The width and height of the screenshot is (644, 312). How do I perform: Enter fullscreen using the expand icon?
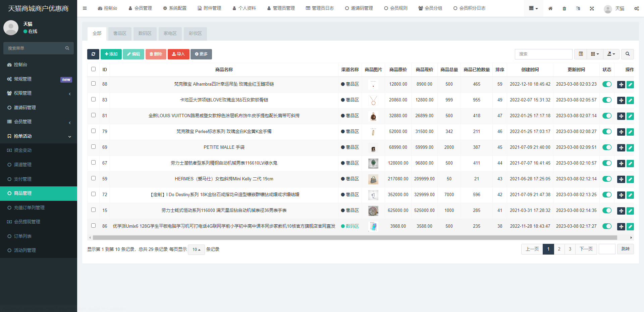coord(592,8)
